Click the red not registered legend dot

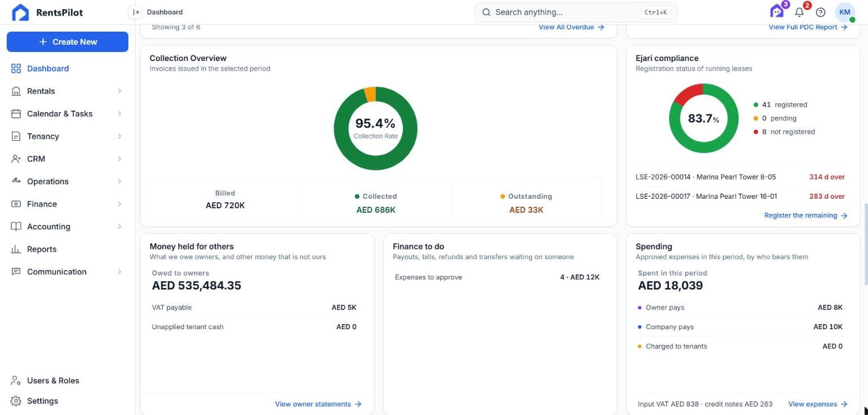pos(756,132)
